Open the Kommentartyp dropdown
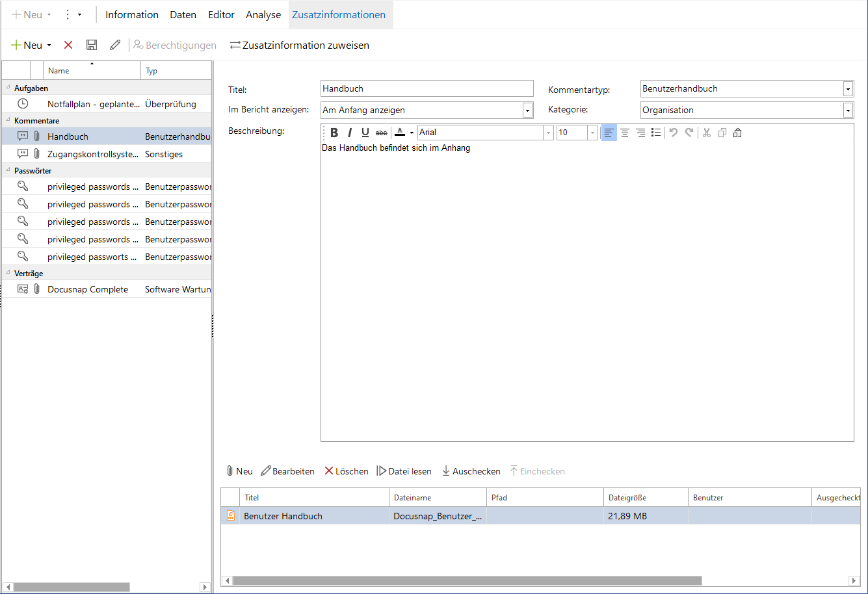This screenshot has width=868, height=594. click(848, 89)
